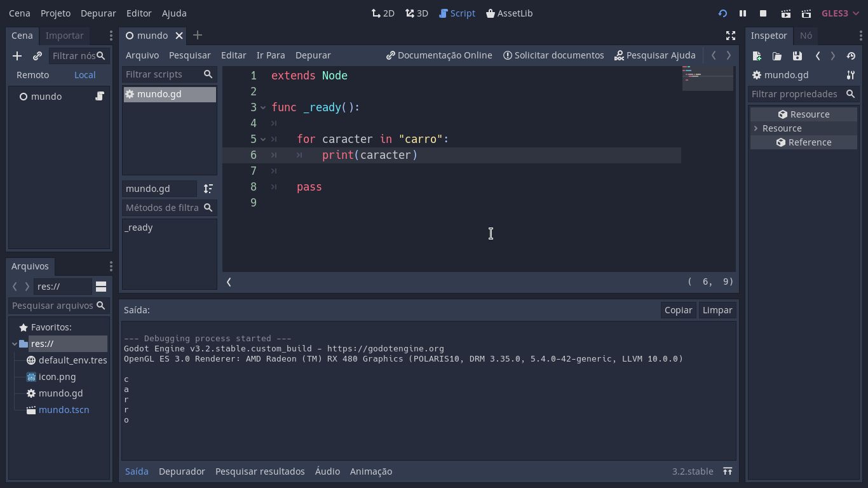868x488 pixels.
Task: Switch to the Remoto scene tree
Action: [x=32, y=74]
